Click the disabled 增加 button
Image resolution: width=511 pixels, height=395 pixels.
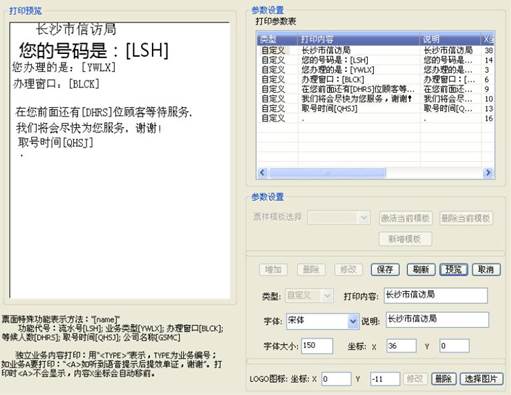pos(273,269)
